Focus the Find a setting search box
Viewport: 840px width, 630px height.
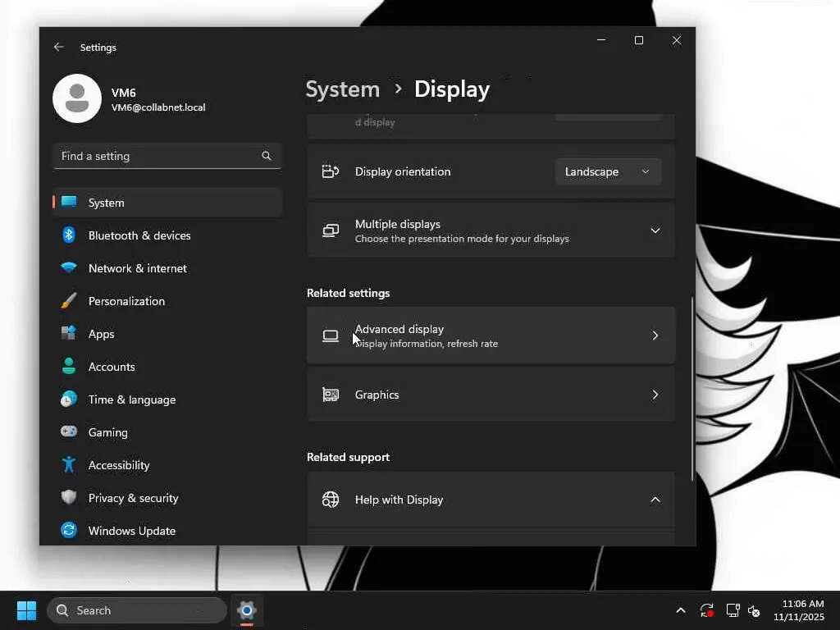click(167, 156)
